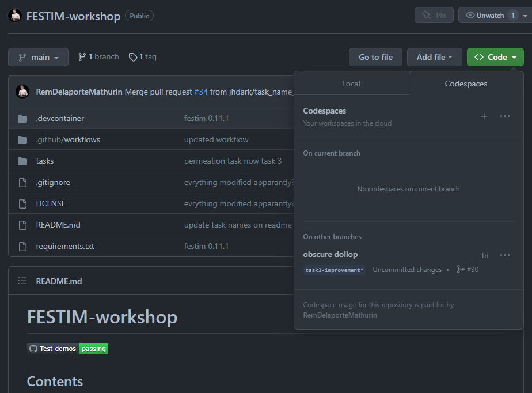Open the requirements.txt file
This screenshot has width=532, height=393.
click(65, 246)
